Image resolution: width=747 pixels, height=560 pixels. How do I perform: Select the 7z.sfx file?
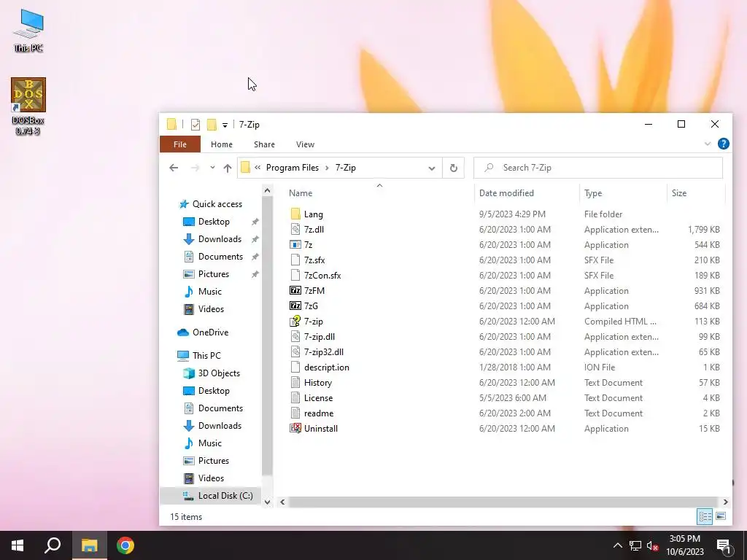click(x=314, y=260)
